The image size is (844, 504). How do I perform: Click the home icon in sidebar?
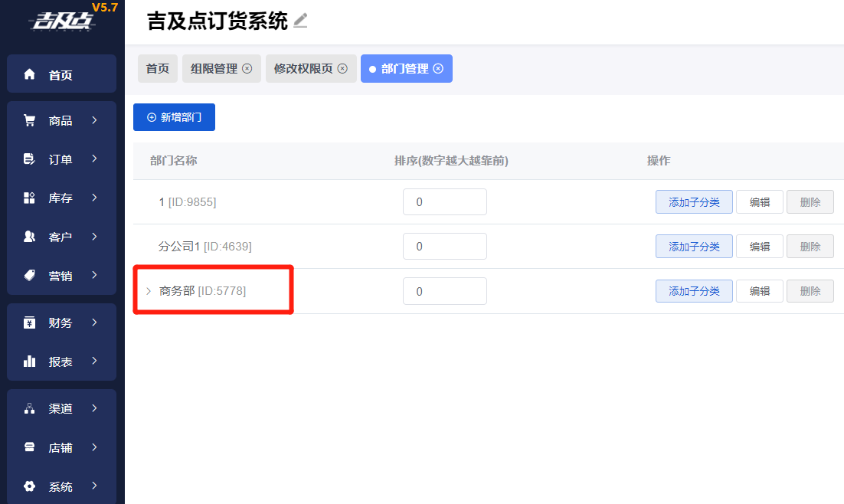(30, 74)
